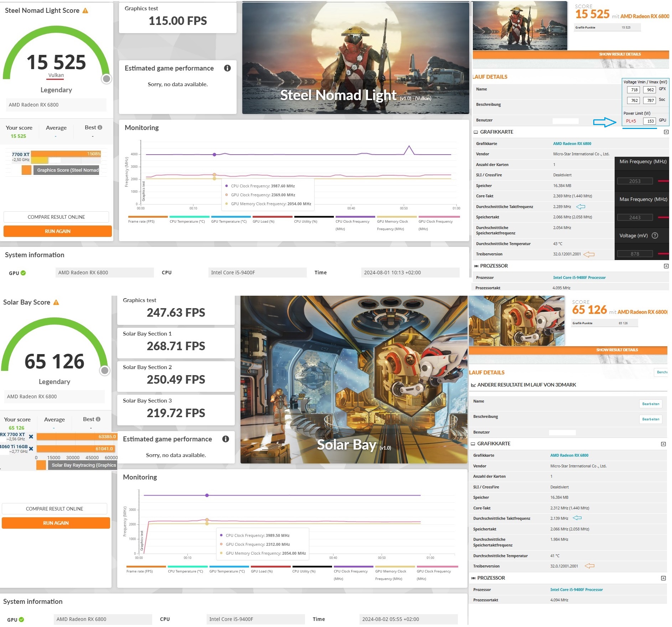Toggle Frame rate (FPS) series in Solar Bay monitoring
The width and height of the screenshot is (672, 627).
[x=146, y=569]
